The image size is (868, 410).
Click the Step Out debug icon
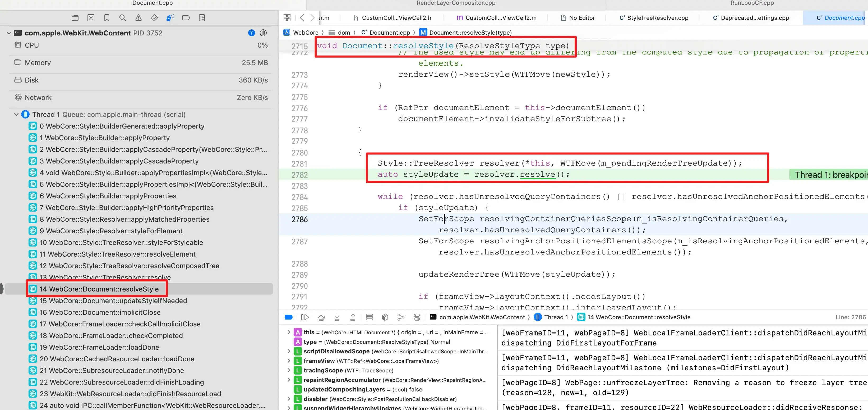pyautogui.click(x=352, y=317)
